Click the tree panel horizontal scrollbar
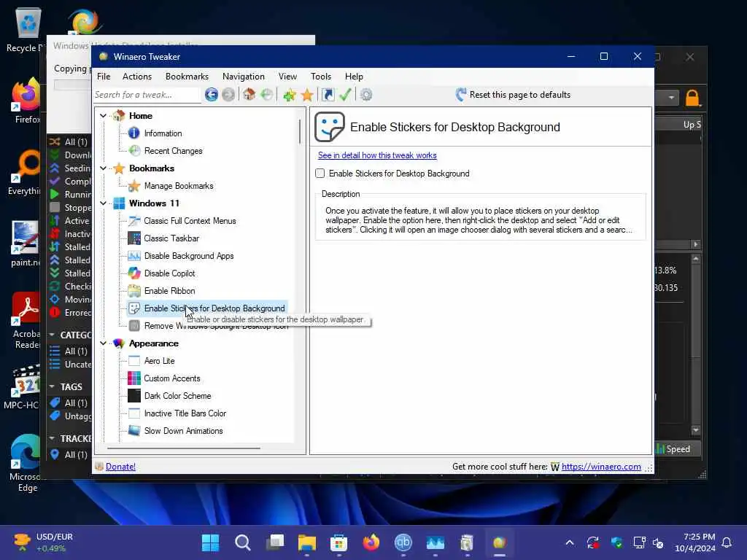 (x=183, y=448)
